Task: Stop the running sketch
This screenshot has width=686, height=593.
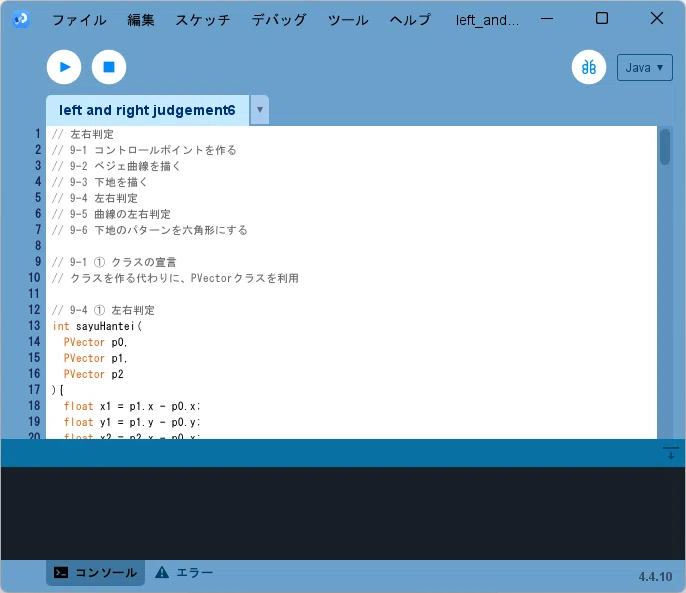Action: pyautogui.click(x=109, y=67)
